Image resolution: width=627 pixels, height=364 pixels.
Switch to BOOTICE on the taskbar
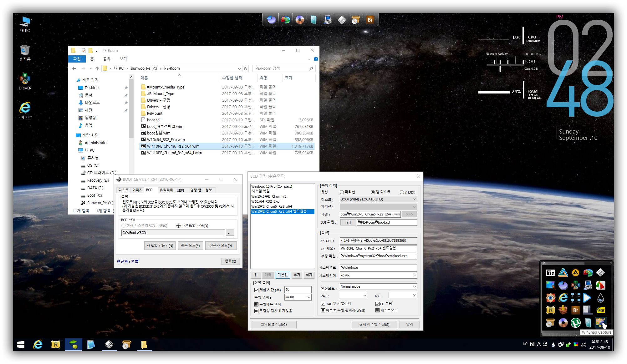tap(109, 345)
